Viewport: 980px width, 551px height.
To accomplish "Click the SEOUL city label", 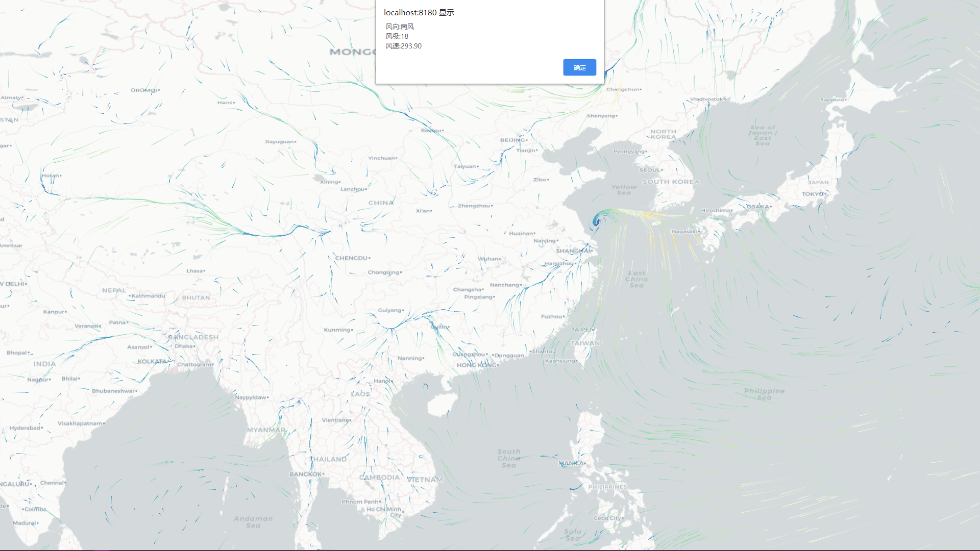I will coord(650,170).
